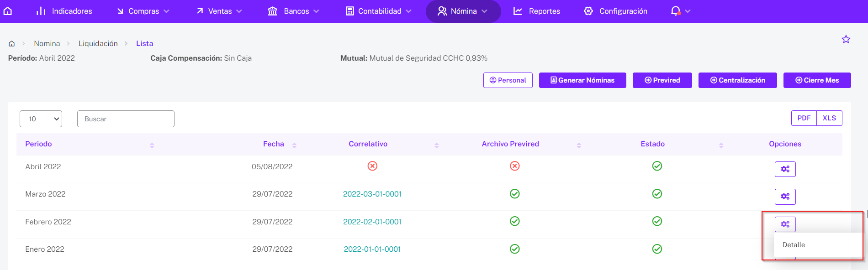Image resolution: width=868 pixels, height=270 pixels.
Task: Open the Reportes menu item
Action: click(537, 11)
